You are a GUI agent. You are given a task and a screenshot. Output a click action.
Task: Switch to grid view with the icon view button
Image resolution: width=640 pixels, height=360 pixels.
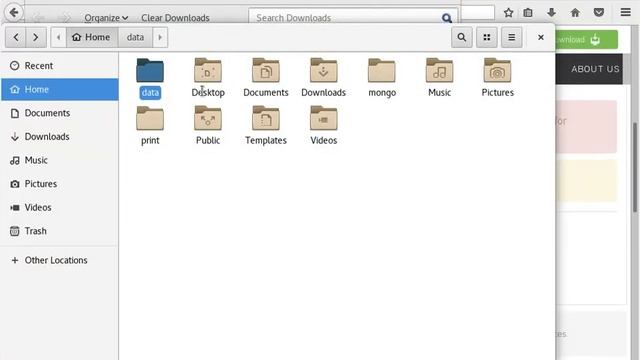[487, 37]
